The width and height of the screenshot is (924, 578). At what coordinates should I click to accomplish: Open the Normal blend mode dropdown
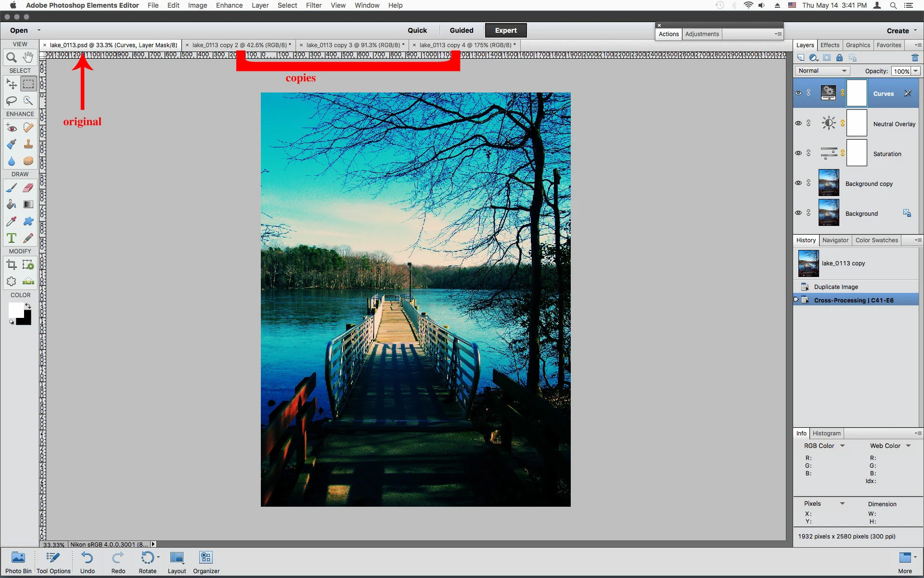tap(822, 71)
